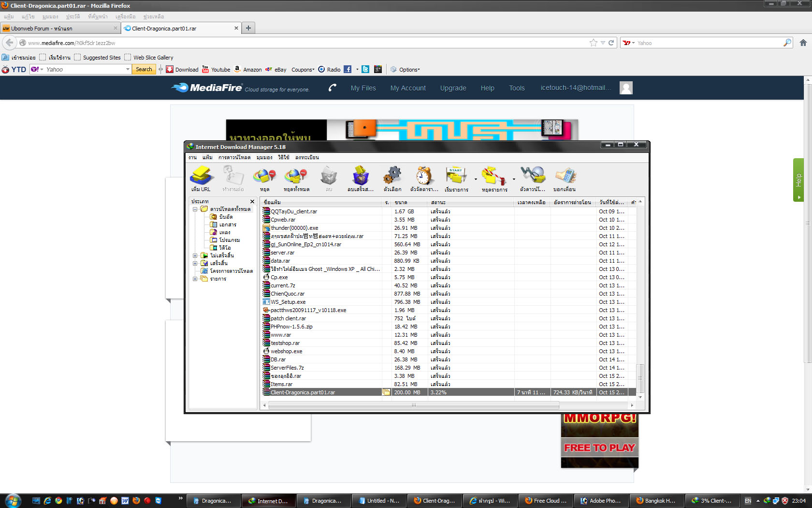812x508 pixels.
Task: Select the เพลง (music) category in IDM tree
Action: click(220, 233)
